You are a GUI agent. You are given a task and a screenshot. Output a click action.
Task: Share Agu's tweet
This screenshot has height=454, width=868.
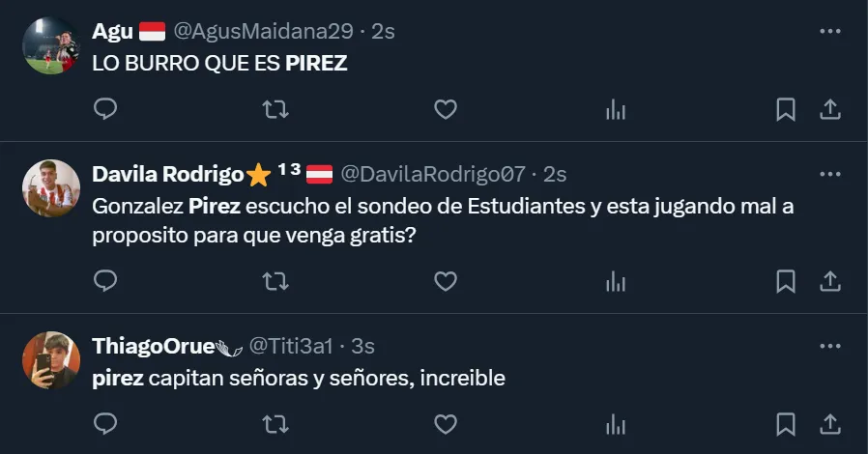[829, 109]
